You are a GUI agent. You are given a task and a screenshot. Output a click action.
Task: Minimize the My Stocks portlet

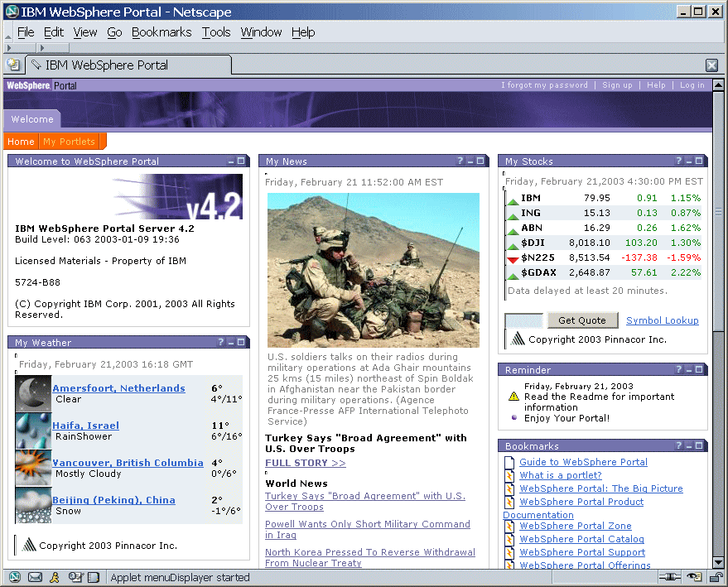689,161
